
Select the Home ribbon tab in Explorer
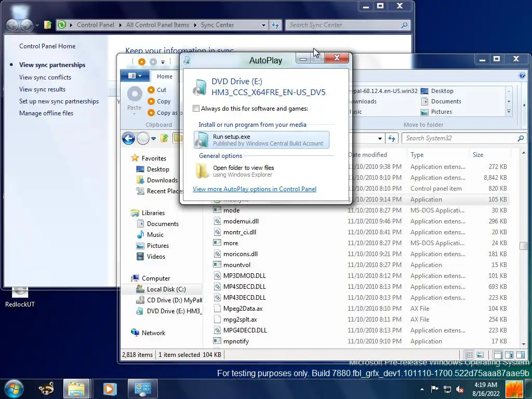[165, 76]
